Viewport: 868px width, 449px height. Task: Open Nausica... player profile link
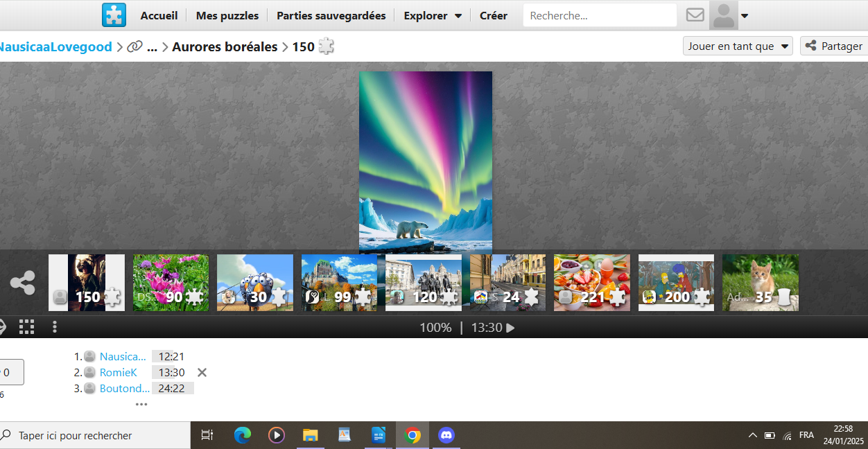click(x=123, y=356)
